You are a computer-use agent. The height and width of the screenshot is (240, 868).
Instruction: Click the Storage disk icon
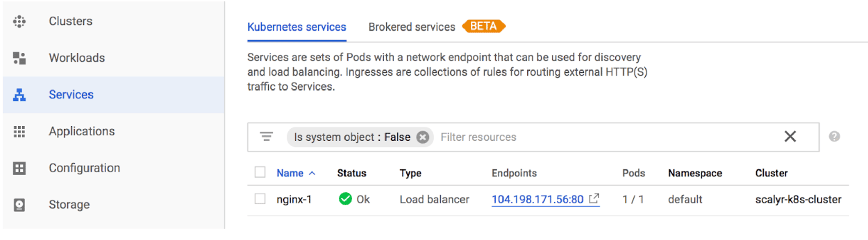tap(19, 205)
